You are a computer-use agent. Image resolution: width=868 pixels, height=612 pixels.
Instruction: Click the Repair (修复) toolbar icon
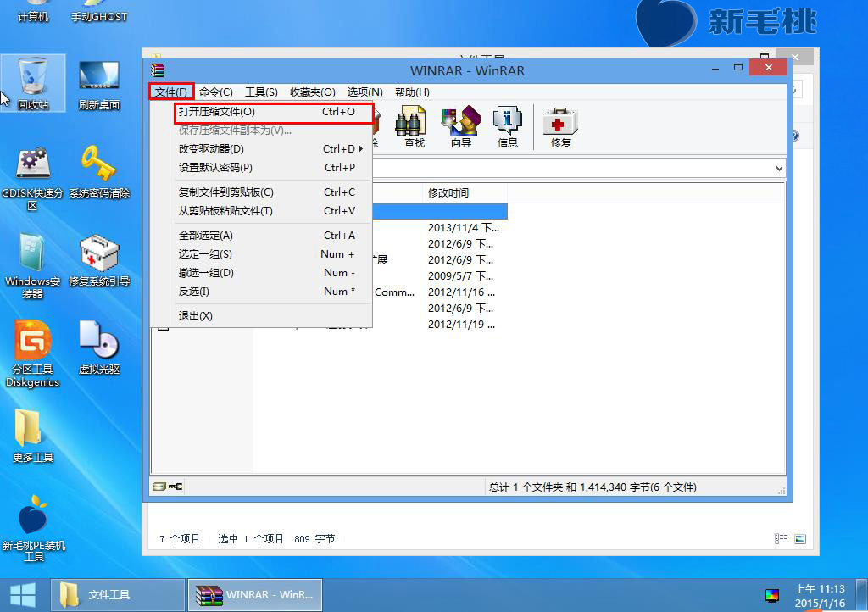point(560,126)
